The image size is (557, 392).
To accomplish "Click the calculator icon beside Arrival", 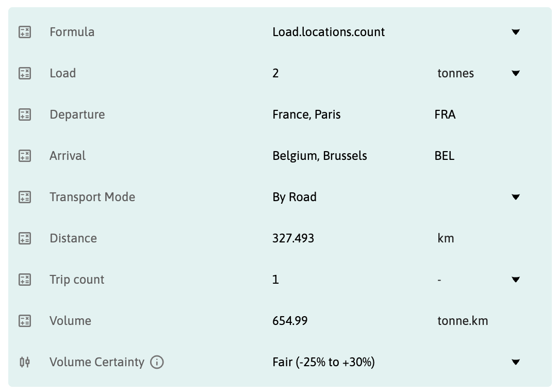I will [x=25, y=156].
